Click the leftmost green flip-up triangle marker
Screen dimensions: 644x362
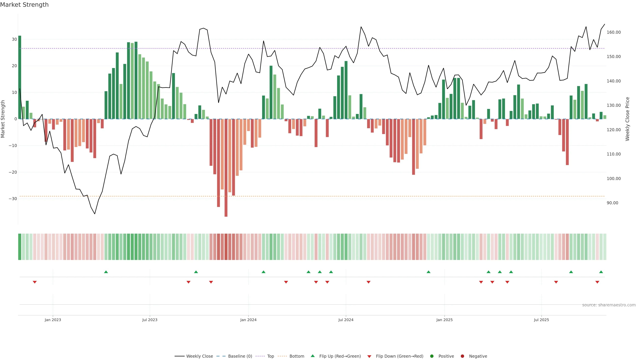[106, 272]
